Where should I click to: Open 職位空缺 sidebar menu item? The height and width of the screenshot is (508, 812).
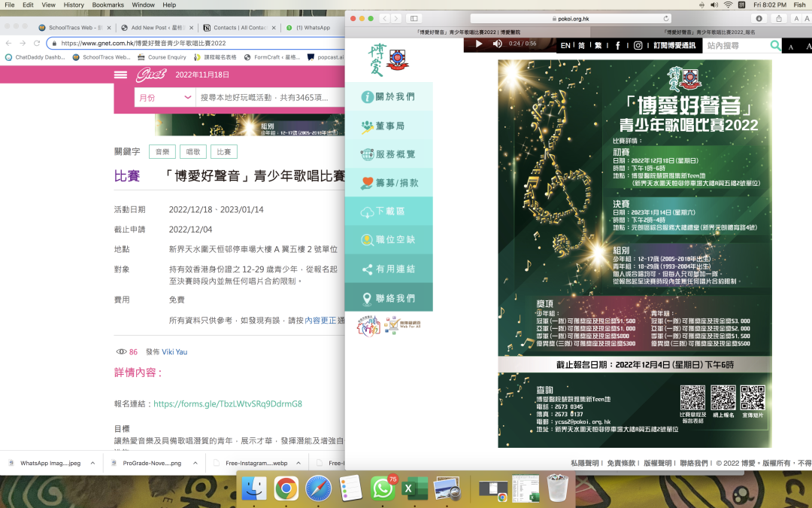pos(389,239)
